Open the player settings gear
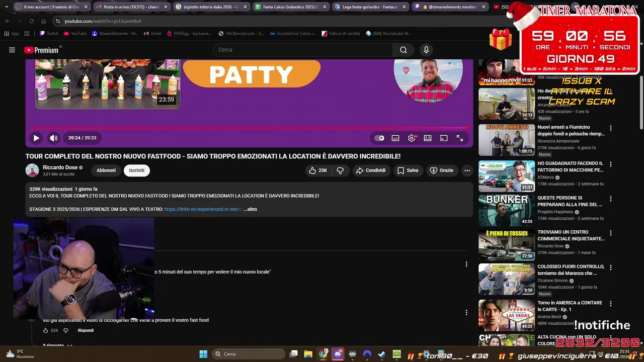 pos(412,138)
